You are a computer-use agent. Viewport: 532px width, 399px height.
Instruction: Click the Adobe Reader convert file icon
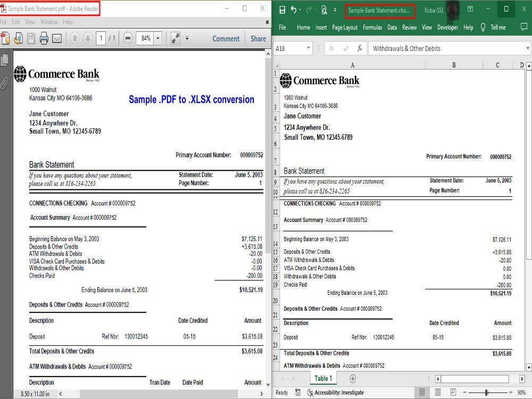click(18, 38)
